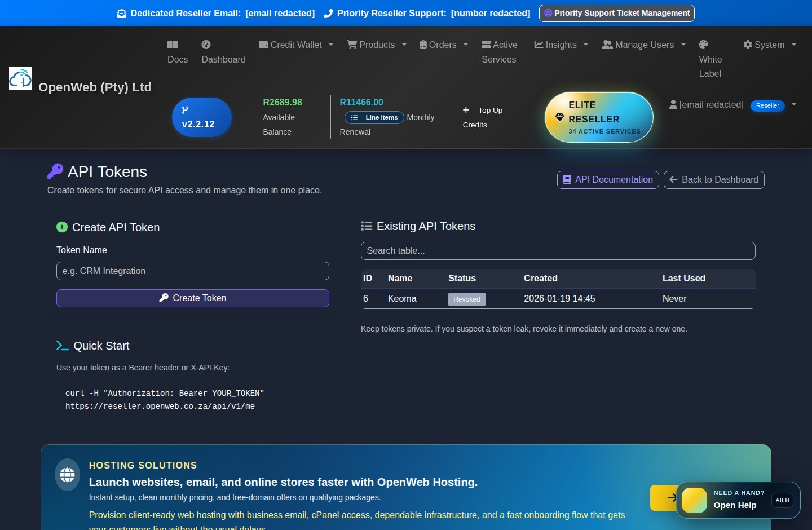The image size is (812, 530).
Task: Expand the Manage Users dropdown arrow
Action: pyautogui.click(x=683, y=45)
